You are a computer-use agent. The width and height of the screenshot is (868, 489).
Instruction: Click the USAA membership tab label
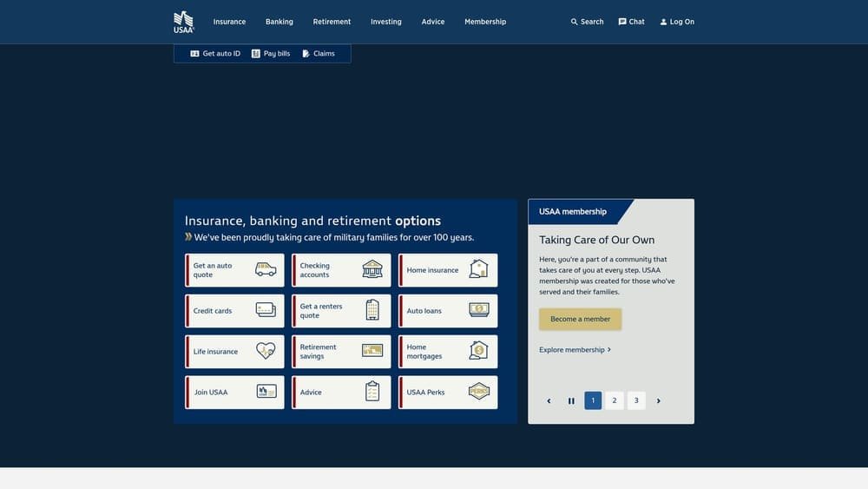[x=572, y=212]
